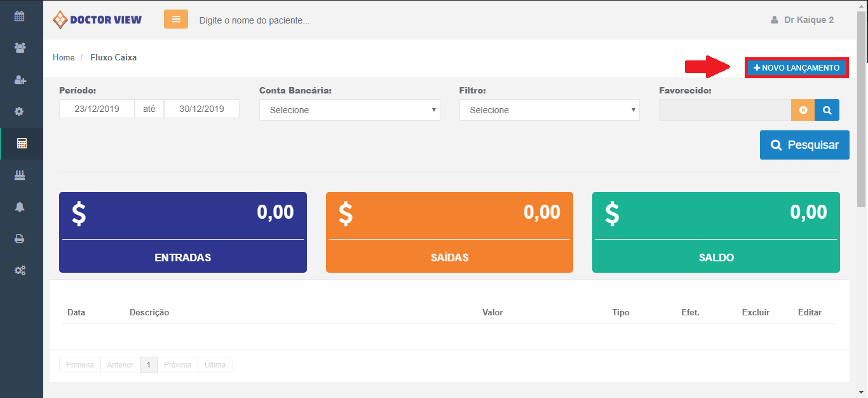Open the calendar icon in sidebar
868x398 pixels.
coord(20,17)
